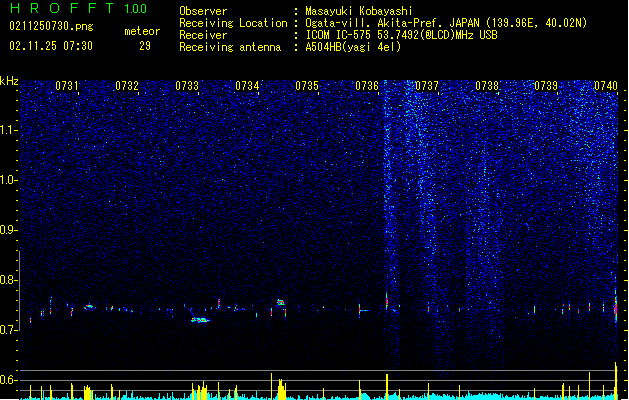Click the Ogata-vill. Akita-Pref. JAPAN location text

point(446,23)
